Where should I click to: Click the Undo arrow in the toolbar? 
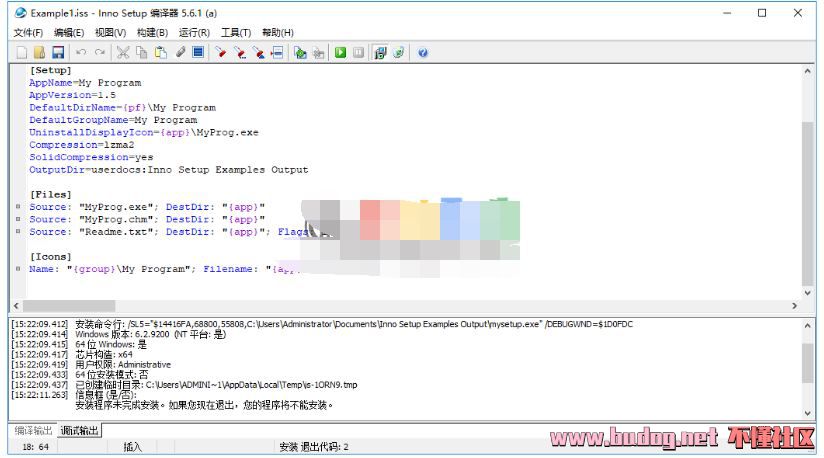[x=81, y=52]
